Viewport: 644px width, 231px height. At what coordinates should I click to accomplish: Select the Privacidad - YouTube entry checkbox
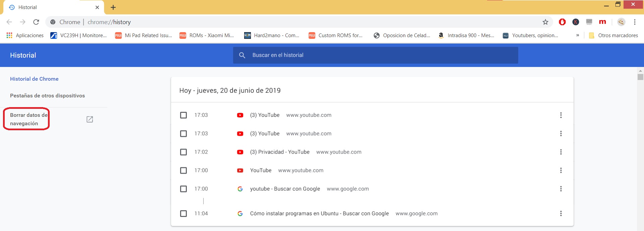point(183,152)
